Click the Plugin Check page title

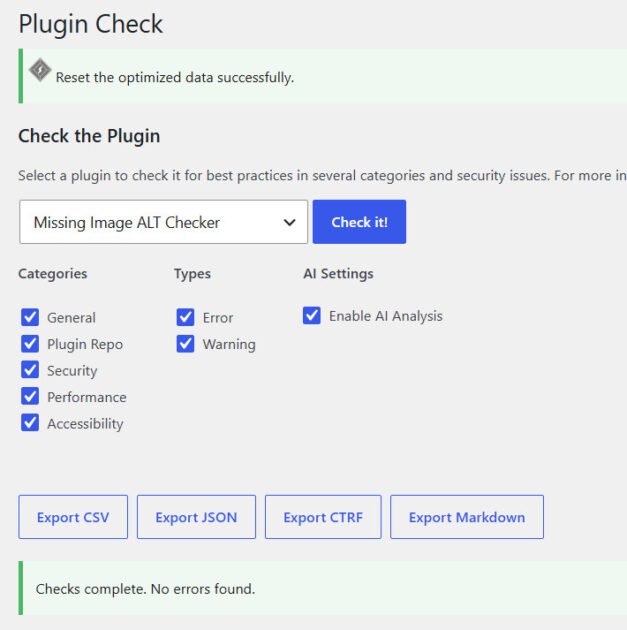(90, 24)
